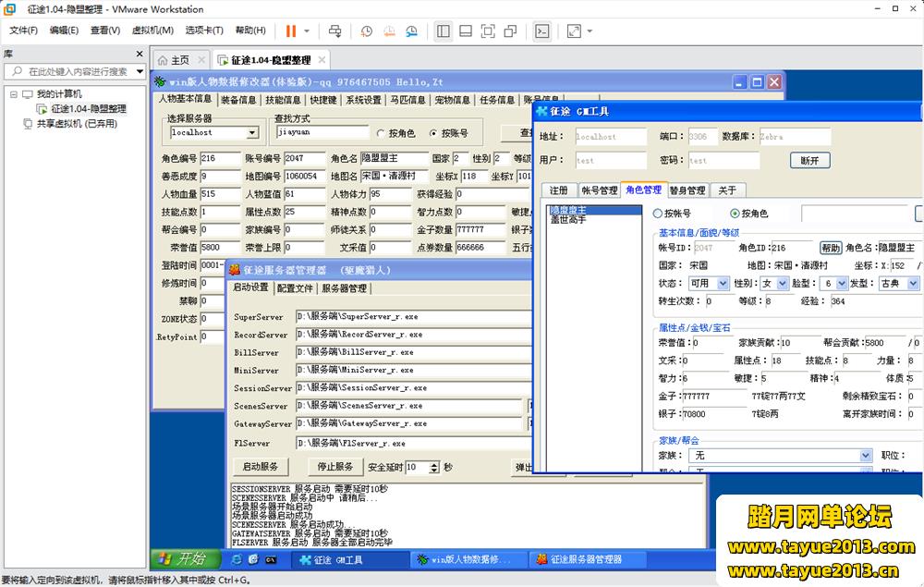The width and height of the screenshot is (924, 587).
Task: Toggle the thumbnail bar view icon
Action: click(x=466, y=31)
